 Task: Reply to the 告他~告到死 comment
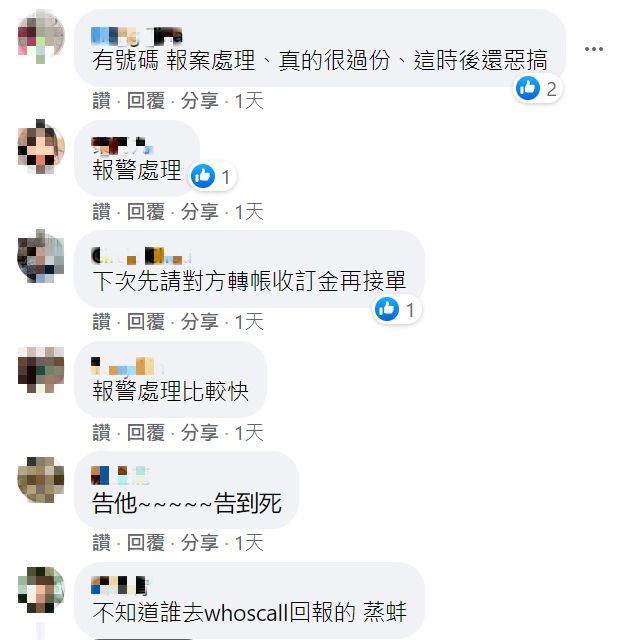click(146, 542)
